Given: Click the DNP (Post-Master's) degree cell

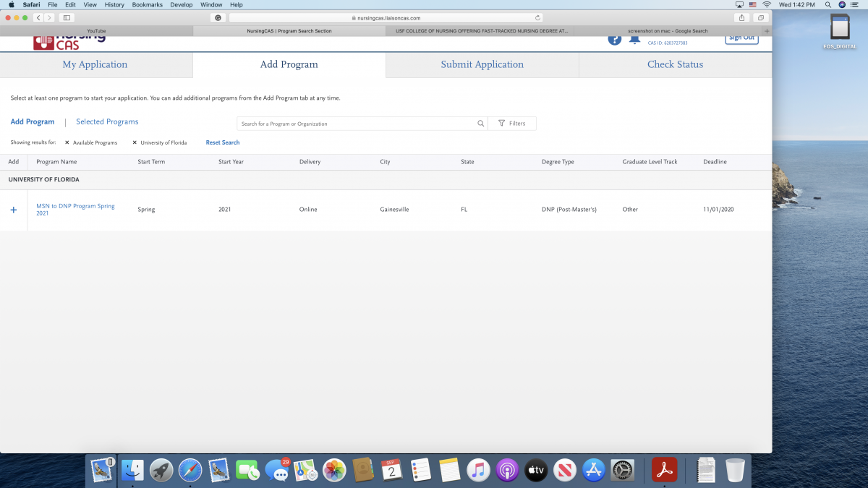Looking at the screenshot, I should coord(569,210).
